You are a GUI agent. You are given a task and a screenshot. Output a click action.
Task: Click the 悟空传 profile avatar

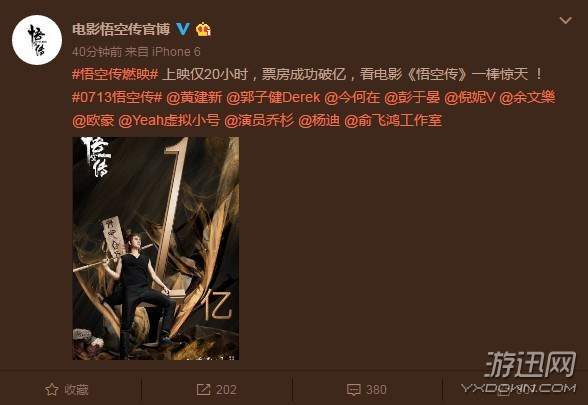[37, 40]
